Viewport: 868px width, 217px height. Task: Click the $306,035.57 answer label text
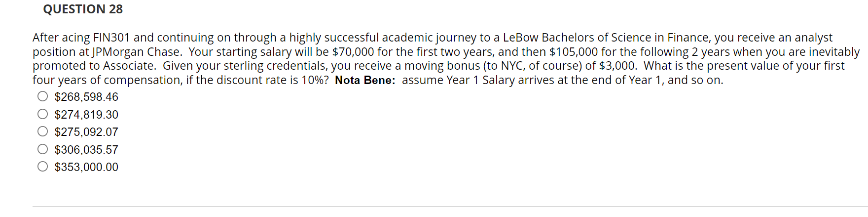pos(86,150)
